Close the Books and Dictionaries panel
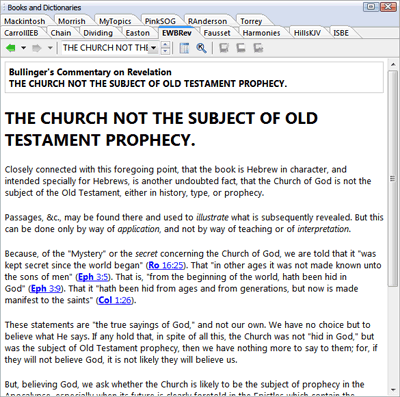Image resolution: width=400 pixels, height=397 pixels. [x=387, y=7]
